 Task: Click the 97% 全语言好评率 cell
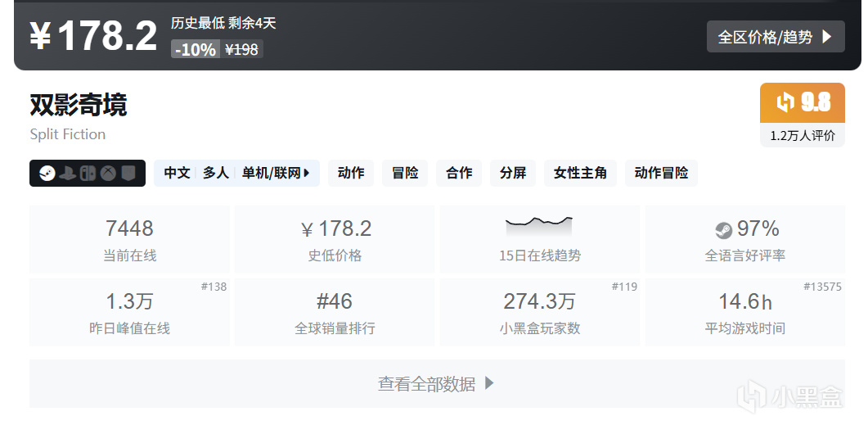pos(745,239)
